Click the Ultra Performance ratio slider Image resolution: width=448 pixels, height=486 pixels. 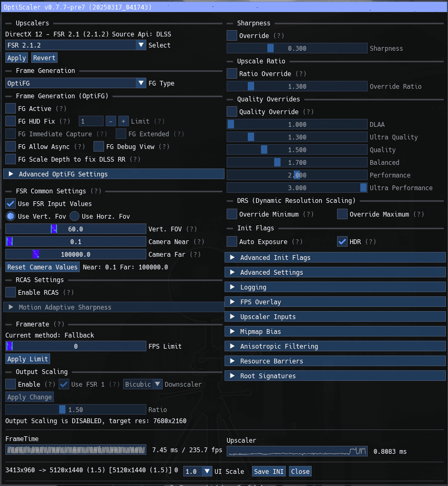(297, 188)
